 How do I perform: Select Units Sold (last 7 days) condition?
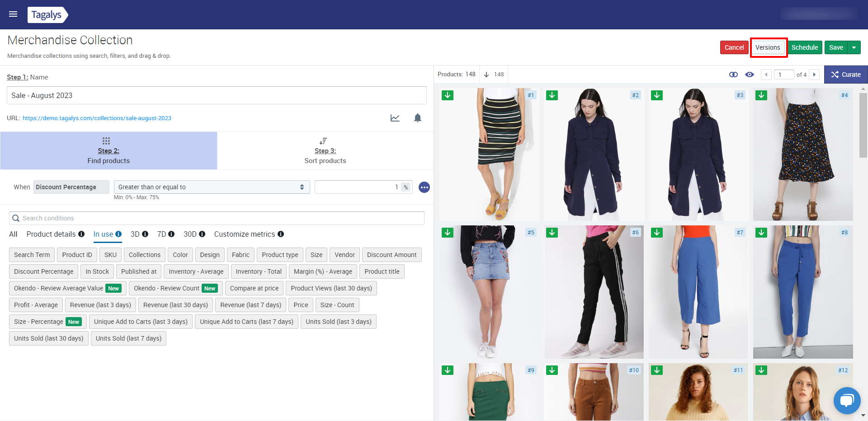click(128, 338)
